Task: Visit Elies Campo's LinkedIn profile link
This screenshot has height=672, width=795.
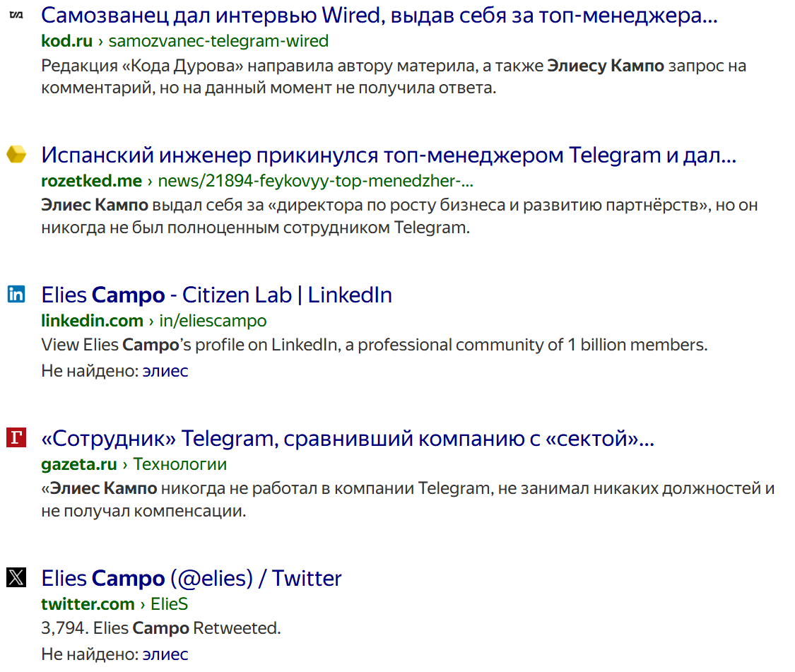Action: 216,295
